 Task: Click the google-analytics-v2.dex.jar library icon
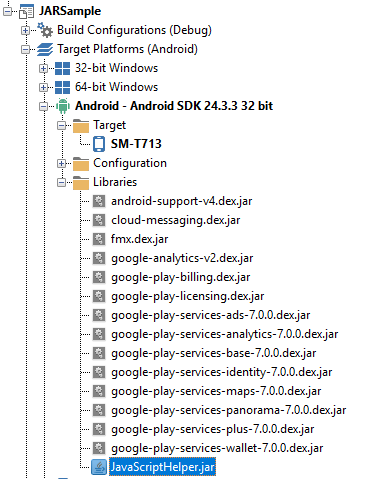tap(99, 258)
